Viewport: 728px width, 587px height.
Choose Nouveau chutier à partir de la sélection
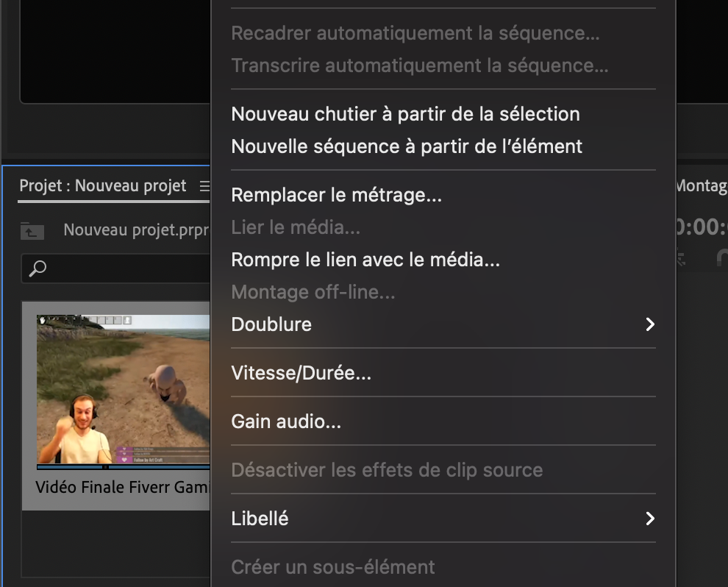pos(405,114)
